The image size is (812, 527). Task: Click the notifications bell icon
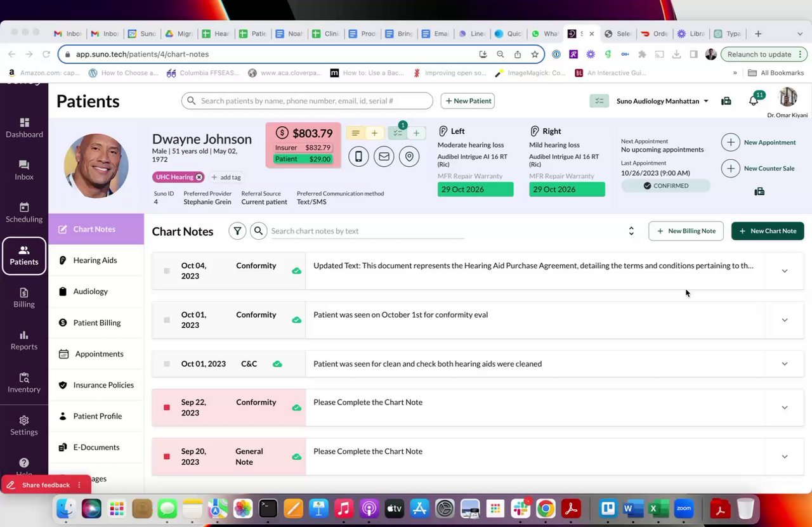(754, 101)
